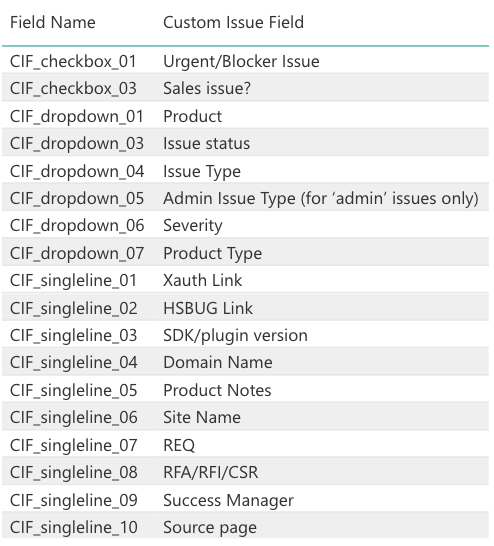Screen dimensions: 494x546
Task: Select the Source page cell
Action: pyautogui.click(x=210, y=528)
